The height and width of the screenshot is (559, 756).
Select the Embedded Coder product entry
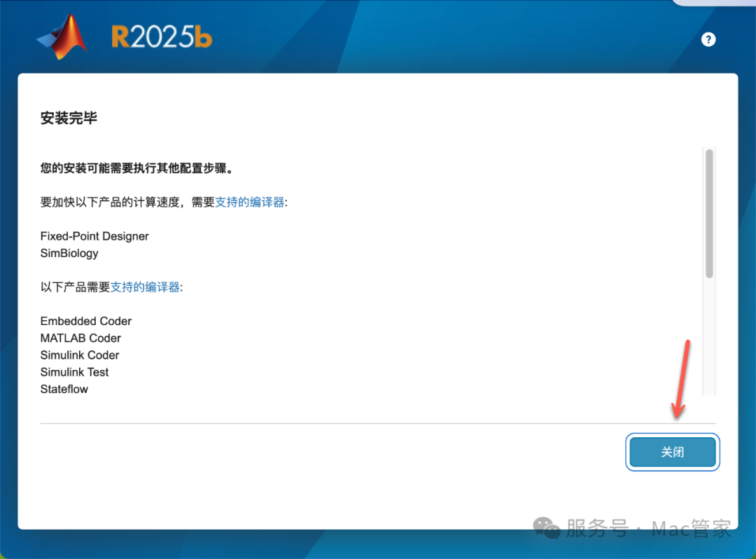tap(85, 321)
